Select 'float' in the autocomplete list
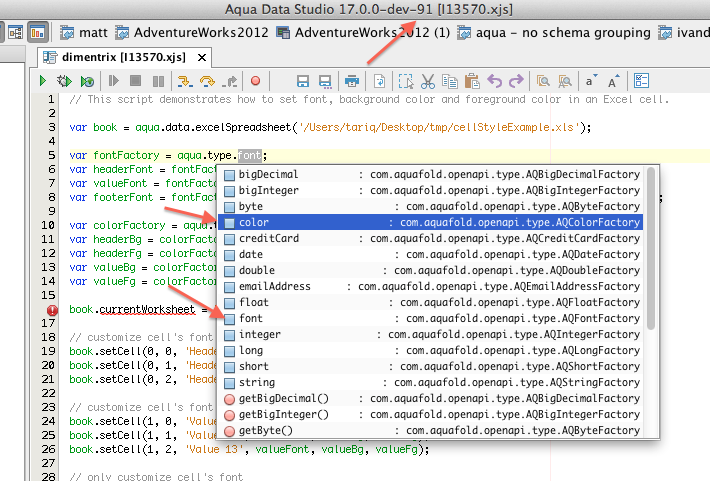 [430, 303]
